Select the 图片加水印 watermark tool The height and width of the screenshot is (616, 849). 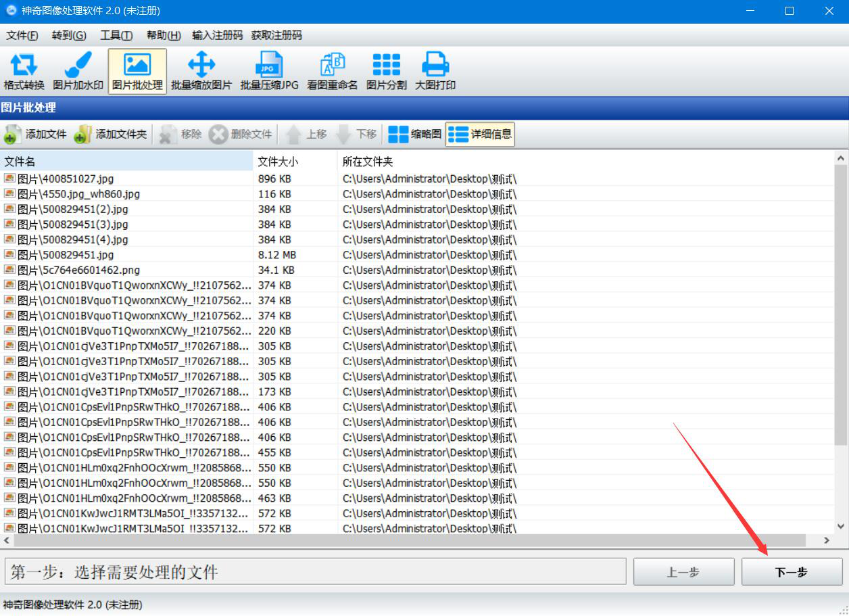[x=78, y=72]
